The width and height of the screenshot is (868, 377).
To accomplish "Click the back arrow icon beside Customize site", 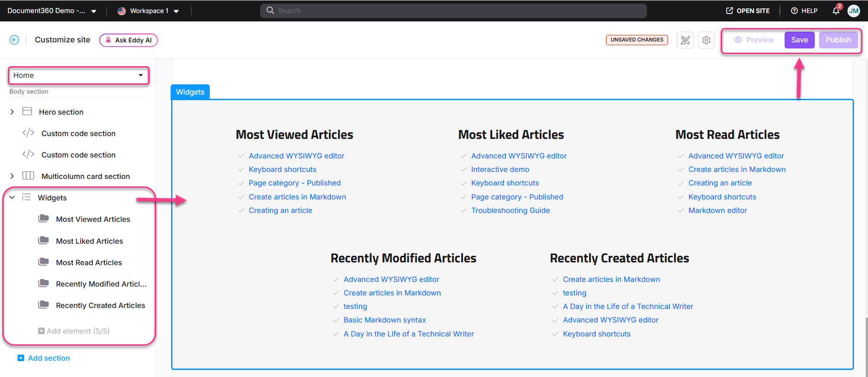I will [x=14, y=40].
